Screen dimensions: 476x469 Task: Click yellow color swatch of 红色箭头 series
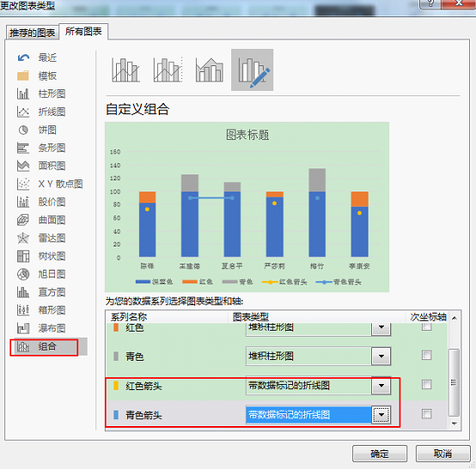116,386
